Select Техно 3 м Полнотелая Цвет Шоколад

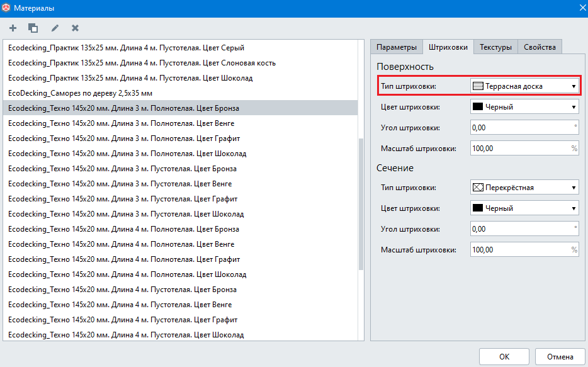181,154
